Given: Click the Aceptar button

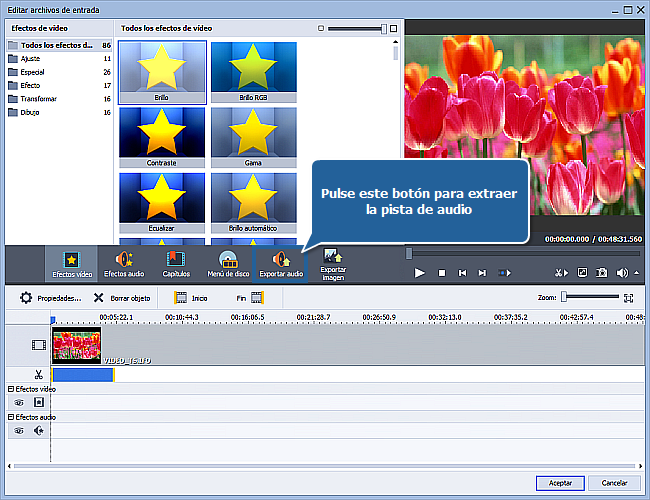Looking at the screenshot, I should 559,483.
